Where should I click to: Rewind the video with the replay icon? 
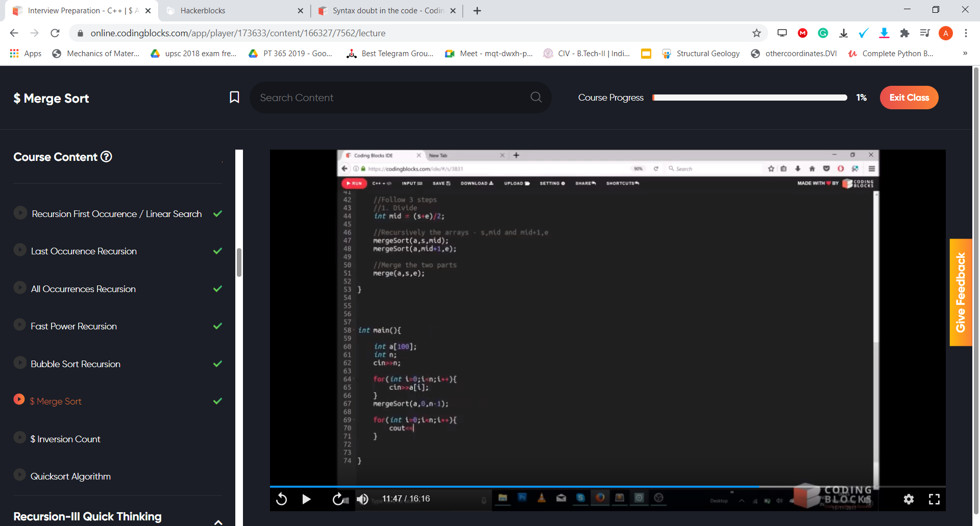tap(281, 499)
